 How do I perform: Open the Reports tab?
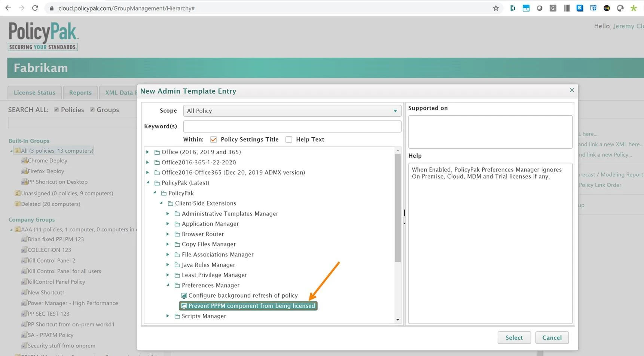(x=80, y=92)
